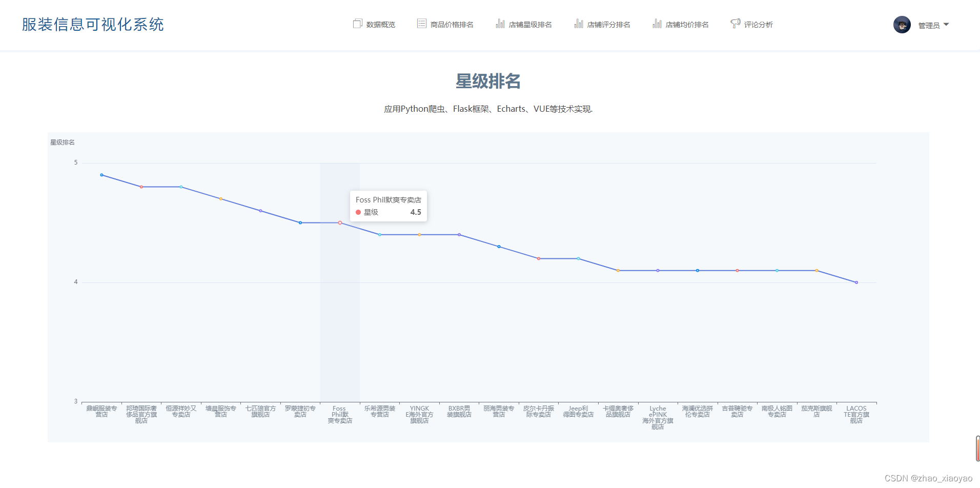Click the tooltip showing 星级 4.5
The image size is (980, 488).
pos(389,206)
